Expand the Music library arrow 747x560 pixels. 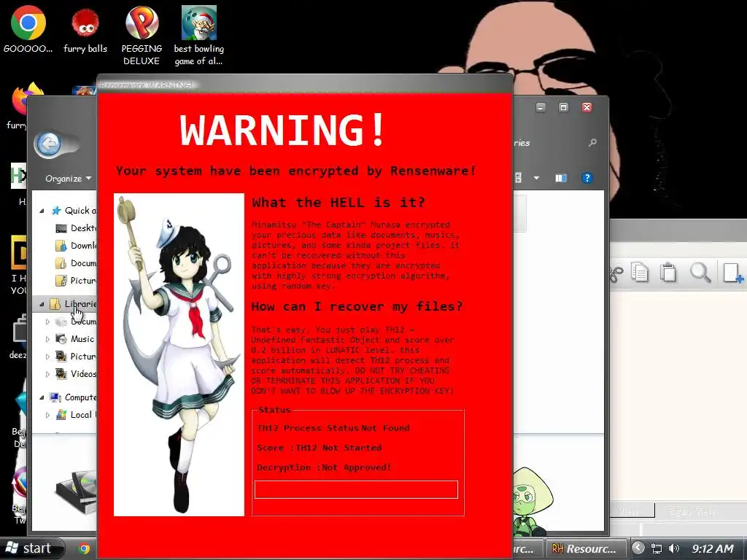[x=47, y=339]
